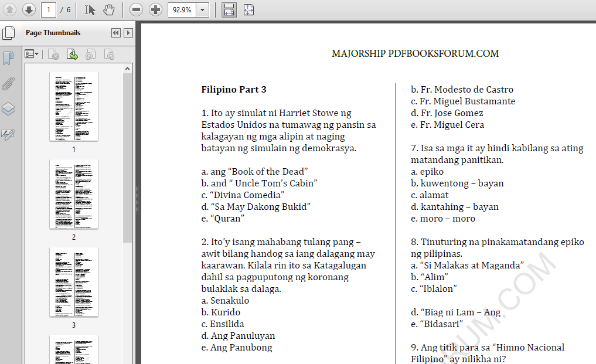Click the page number input field
This screenshot has height=364, width=596.
pos(48,9)
